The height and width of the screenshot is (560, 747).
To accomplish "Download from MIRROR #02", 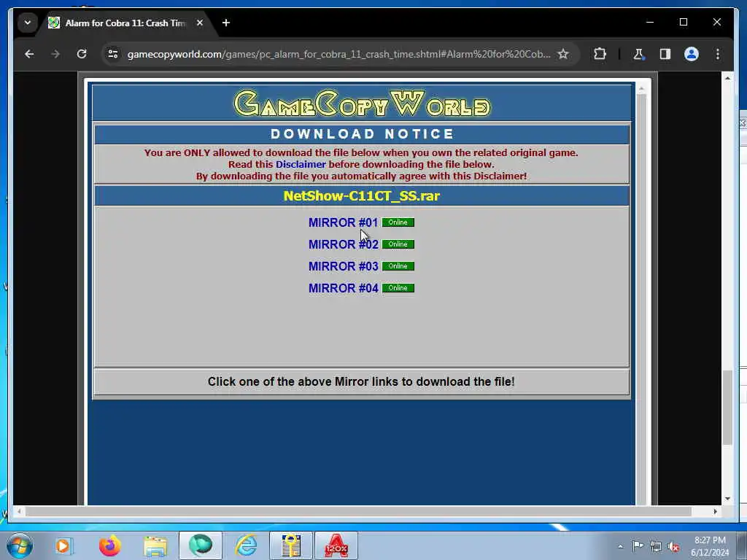I will point(343,244).
